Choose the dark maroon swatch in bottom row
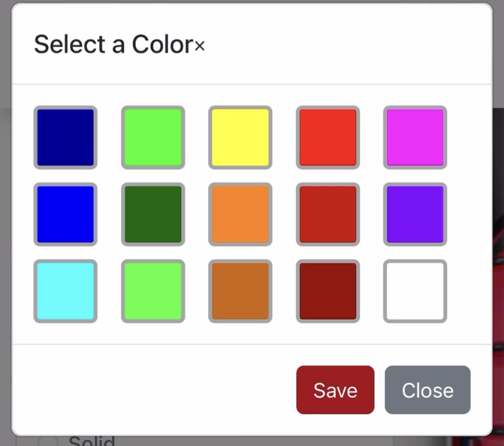 click(x=328, y=291)
